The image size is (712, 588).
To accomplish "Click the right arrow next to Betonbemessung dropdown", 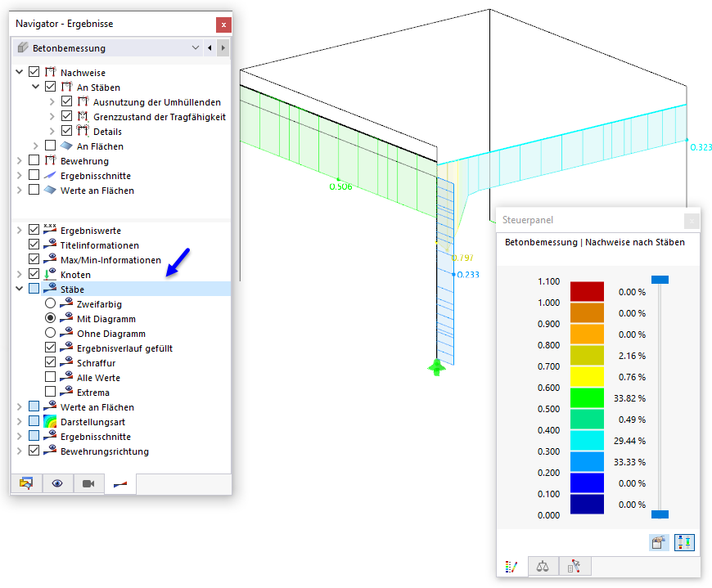I will [223, 47].
